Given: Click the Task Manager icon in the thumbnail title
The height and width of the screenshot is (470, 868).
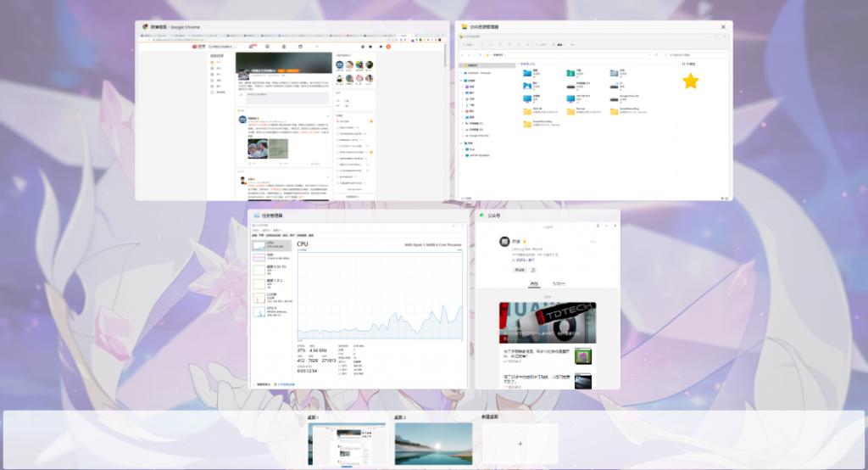Looking at the screenshot, I should point(257,216).
